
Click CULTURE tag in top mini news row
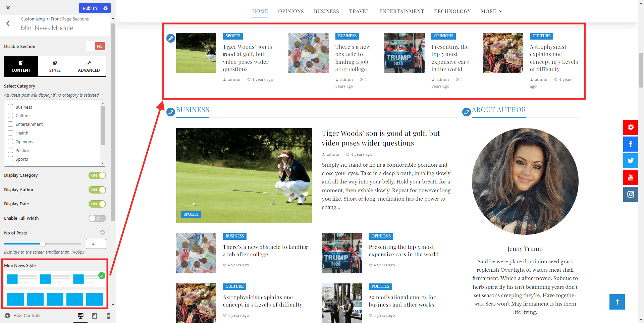tap(541, 36)
